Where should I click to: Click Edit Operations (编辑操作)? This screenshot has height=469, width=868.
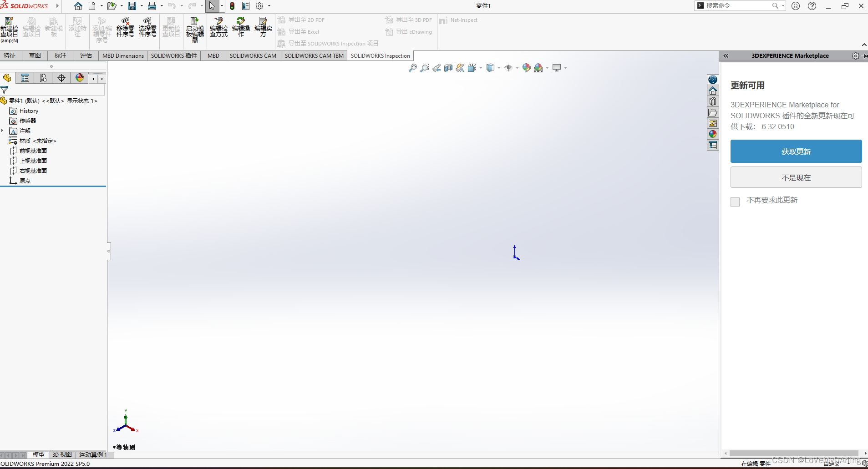[x=241, y=27]
